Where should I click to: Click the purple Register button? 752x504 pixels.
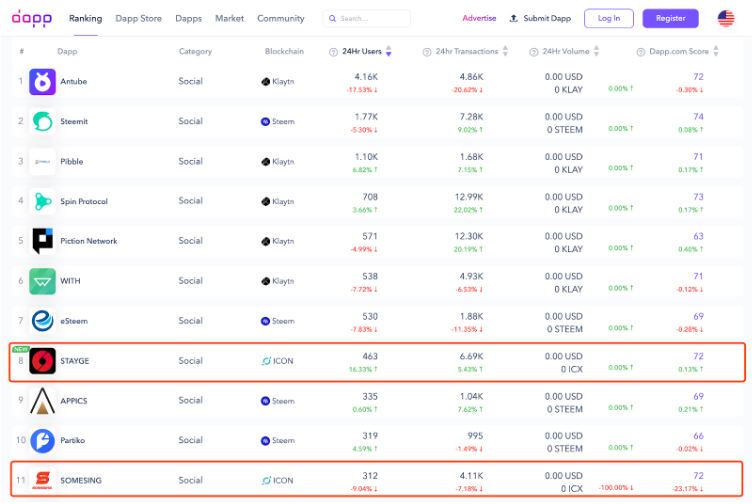tap(670, 18)
